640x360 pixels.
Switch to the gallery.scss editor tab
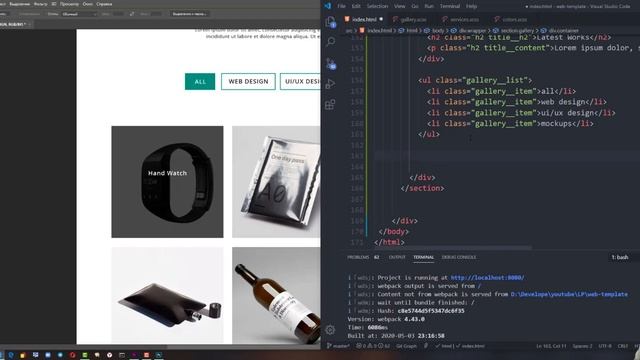click(x=409, y=19)
